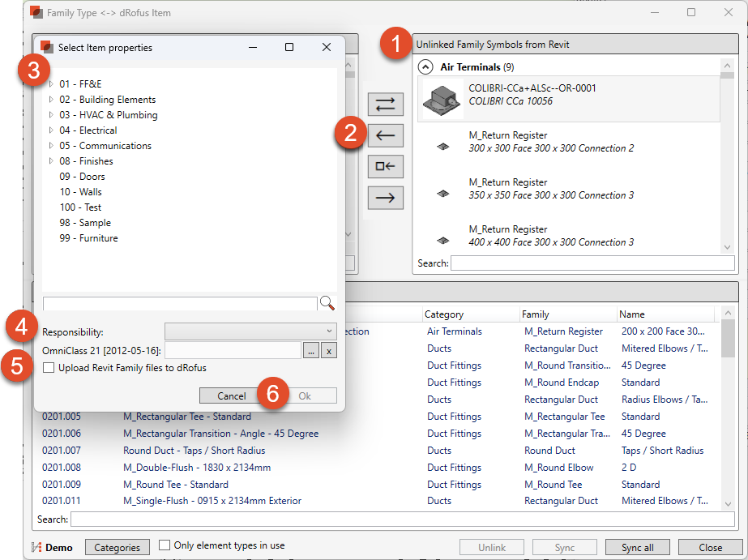The image size is (748, 560).
Task: Click the dRofus Demo icon in the status bar
Action: pyautogui.click(x=34, y=547)
